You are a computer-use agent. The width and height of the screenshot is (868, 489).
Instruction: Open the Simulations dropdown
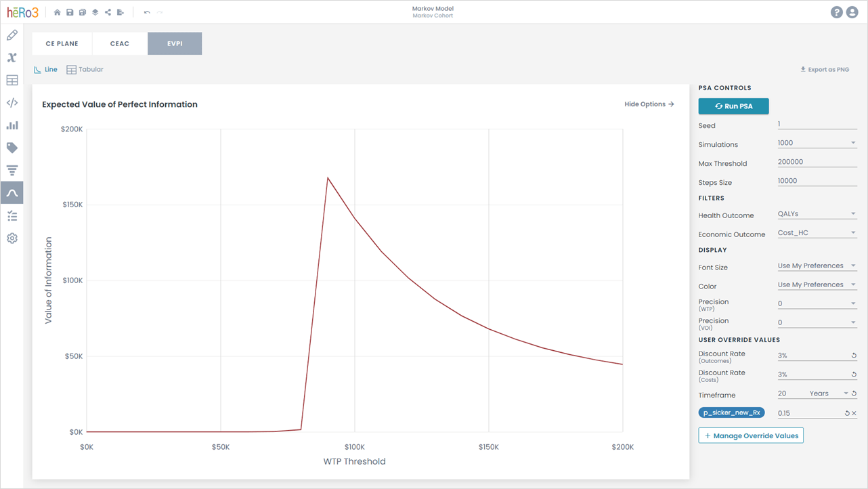817,143
